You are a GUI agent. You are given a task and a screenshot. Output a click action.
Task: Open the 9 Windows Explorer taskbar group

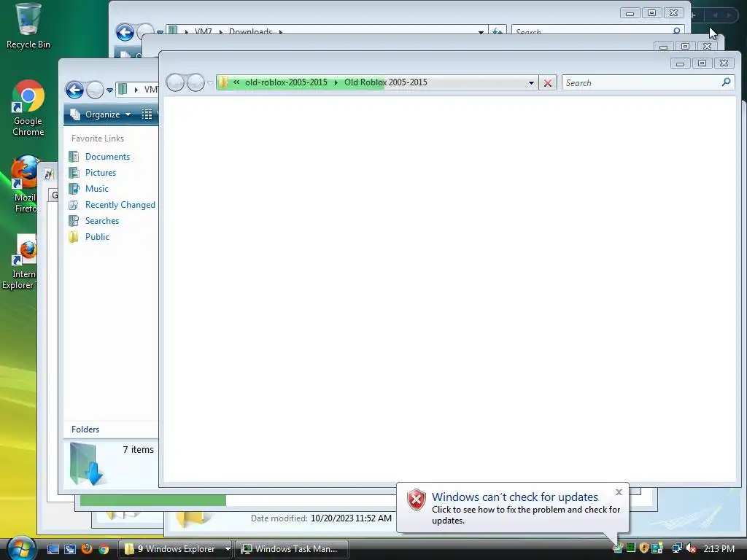[175, 549]
